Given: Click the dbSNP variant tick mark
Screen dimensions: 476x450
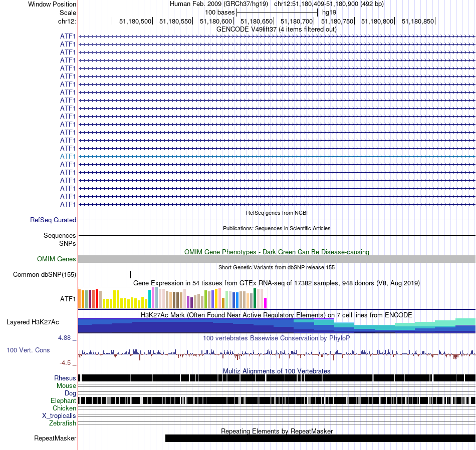Looking at the screenshot, I should (130, 274).
